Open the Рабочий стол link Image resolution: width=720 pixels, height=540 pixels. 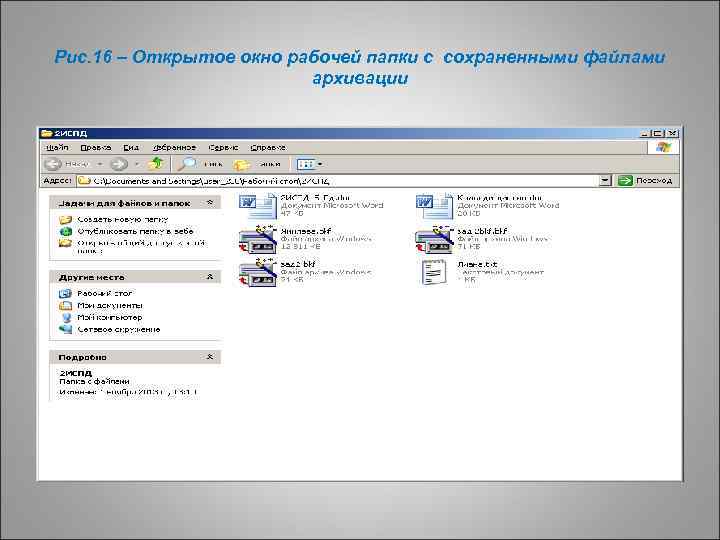[x=104, y=293]
